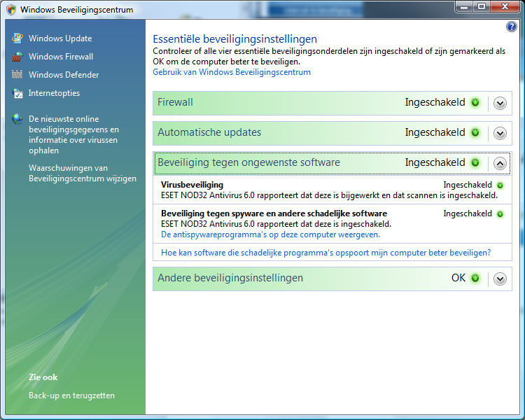Open Waarschuwingen van Beveiligingscentrum wijzigen
This screenshot has height=420, width=525.
click(x=83, y=173)
